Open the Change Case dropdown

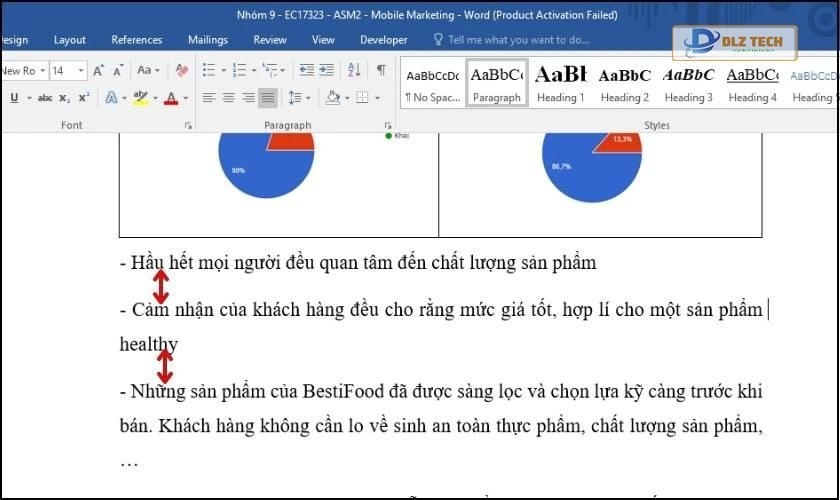(x=148, y=71)
